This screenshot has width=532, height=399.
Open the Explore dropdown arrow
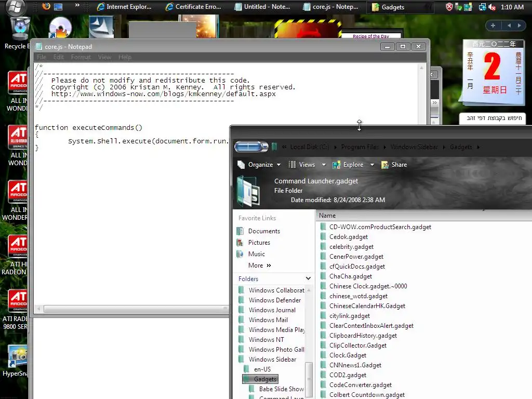pyautogui.click(x=372, y=165)
